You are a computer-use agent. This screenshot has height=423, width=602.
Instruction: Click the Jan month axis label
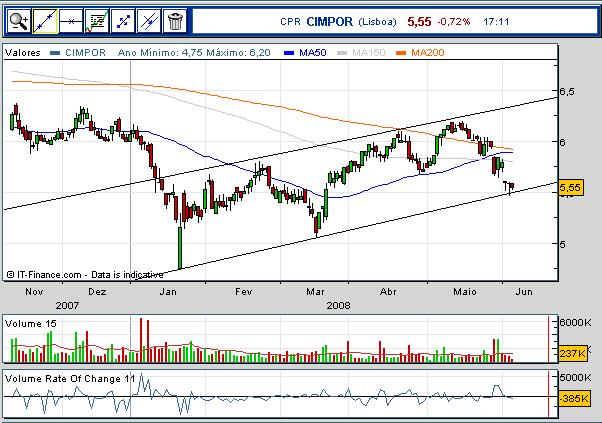coord(168,292)
